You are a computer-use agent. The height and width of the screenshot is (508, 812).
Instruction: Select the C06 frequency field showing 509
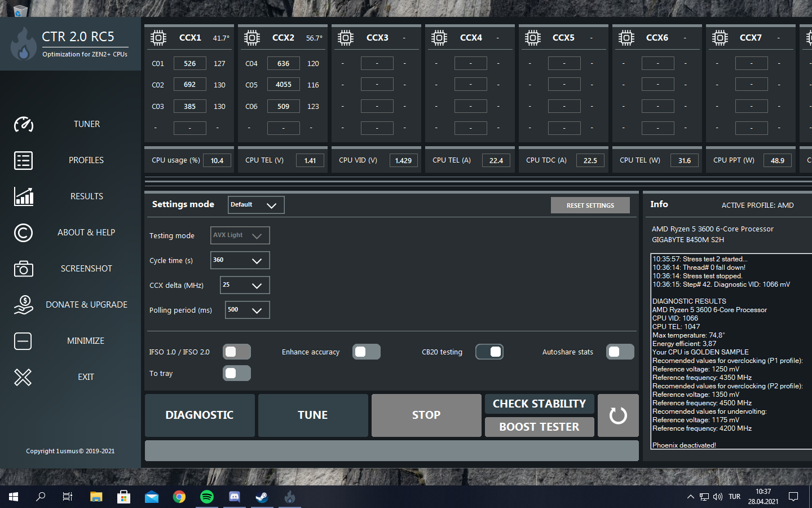(284, 106)
